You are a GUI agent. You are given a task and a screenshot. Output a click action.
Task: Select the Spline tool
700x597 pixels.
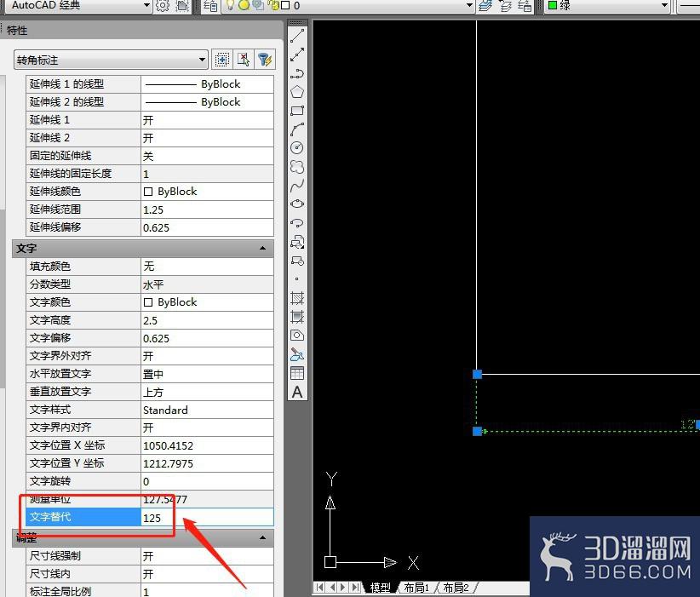297,186
